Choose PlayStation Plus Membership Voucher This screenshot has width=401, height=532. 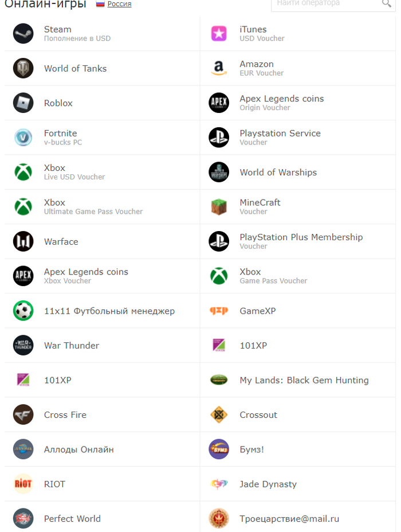[x=301, y=241]
